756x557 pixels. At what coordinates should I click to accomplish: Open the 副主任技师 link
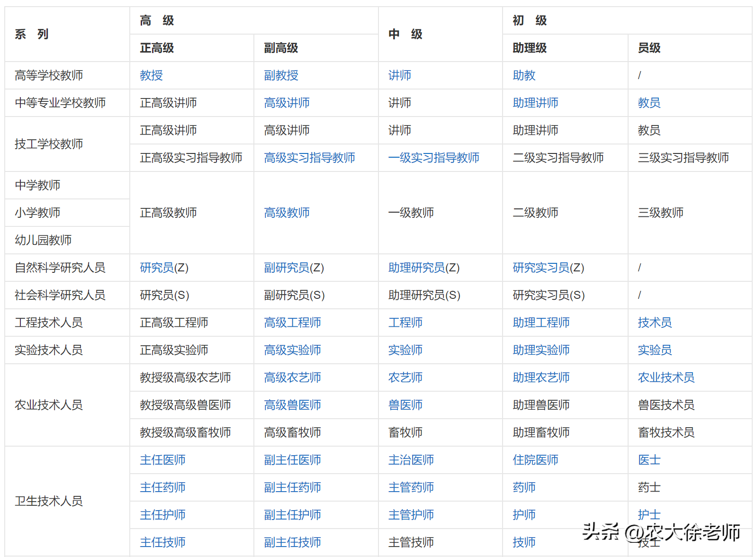pyautogui.click(x=292, y=542)
